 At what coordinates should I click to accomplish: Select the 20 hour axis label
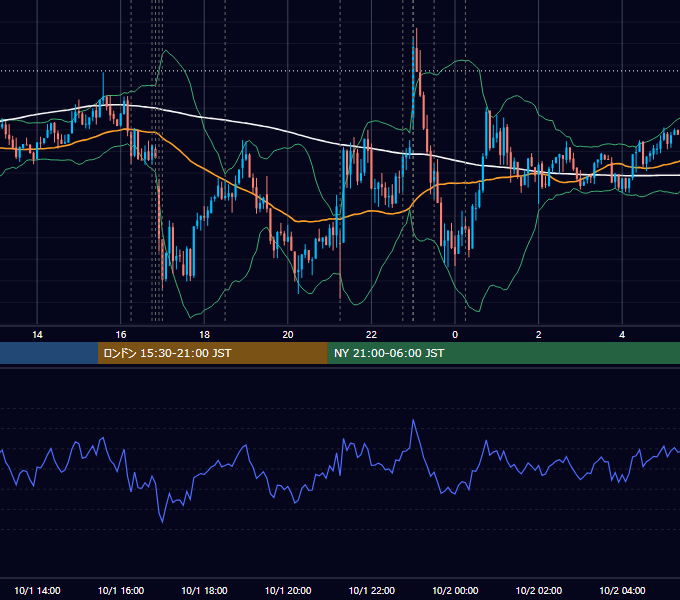point(288,335)
